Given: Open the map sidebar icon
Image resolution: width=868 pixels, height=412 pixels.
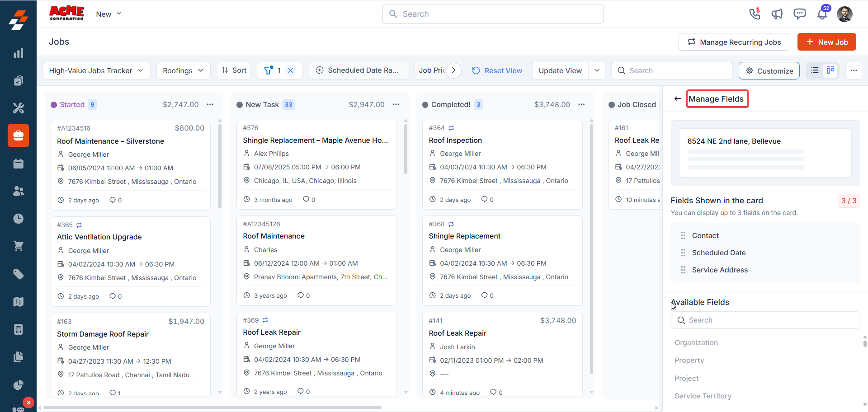Looking at the screenshot, I should (x=18, y=302).
